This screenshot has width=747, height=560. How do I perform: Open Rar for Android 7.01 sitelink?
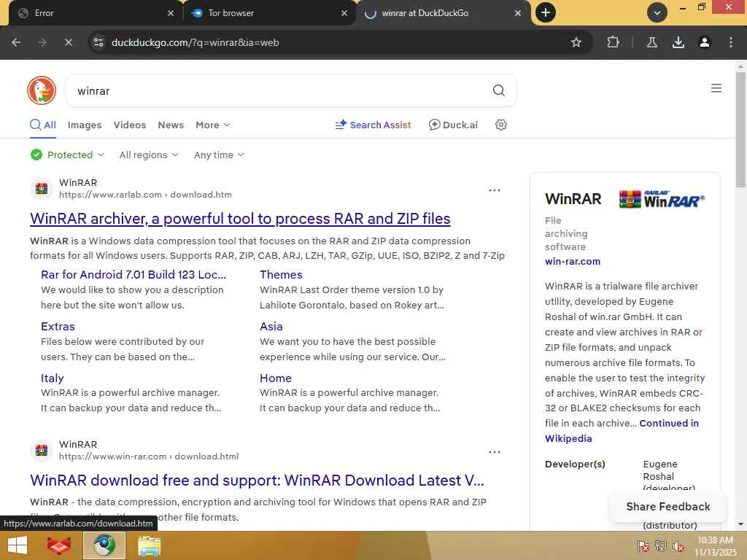133,275
